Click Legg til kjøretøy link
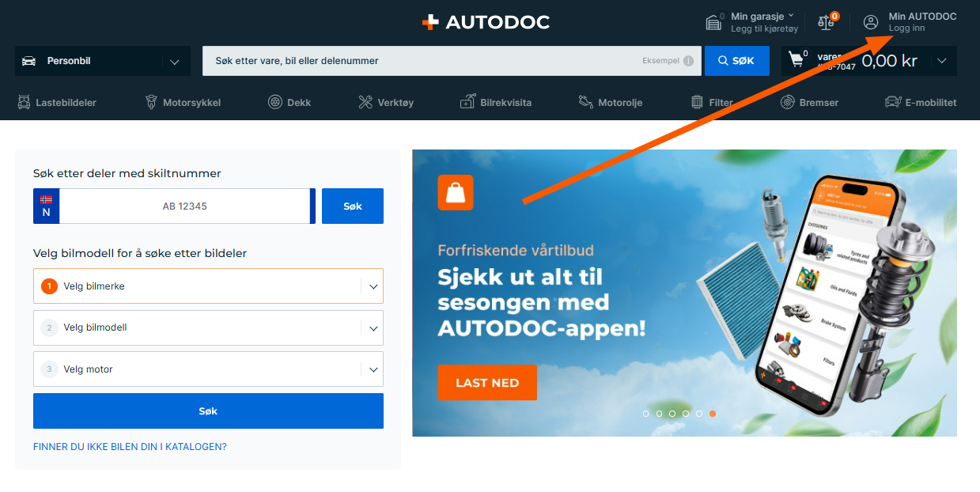 click(x=766, y=28)
